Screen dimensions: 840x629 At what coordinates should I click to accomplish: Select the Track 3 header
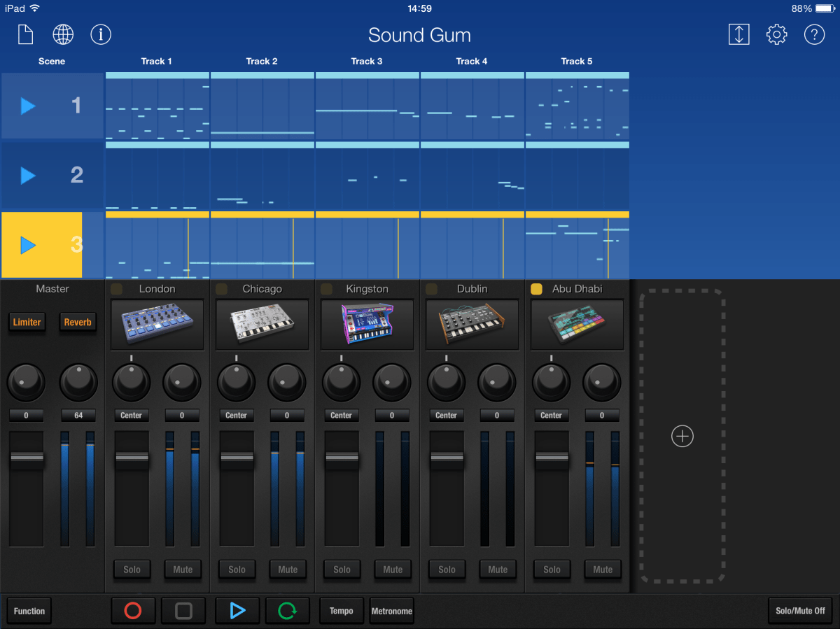coord(367,61)
